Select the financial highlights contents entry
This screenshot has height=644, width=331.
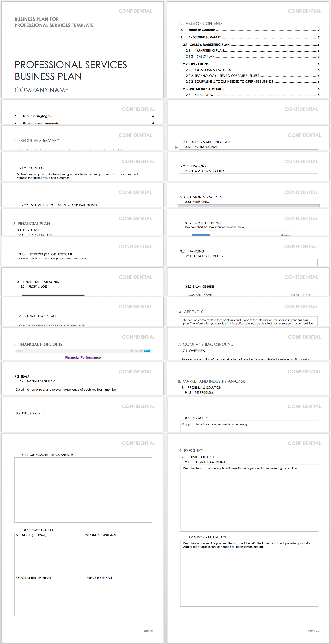coord(37,116)
